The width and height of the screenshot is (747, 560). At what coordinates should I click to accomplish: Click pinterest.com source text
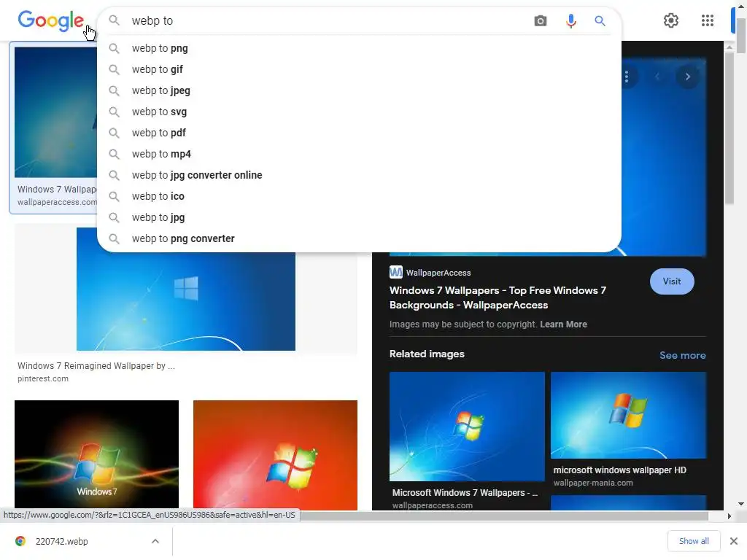pos(43,378)
